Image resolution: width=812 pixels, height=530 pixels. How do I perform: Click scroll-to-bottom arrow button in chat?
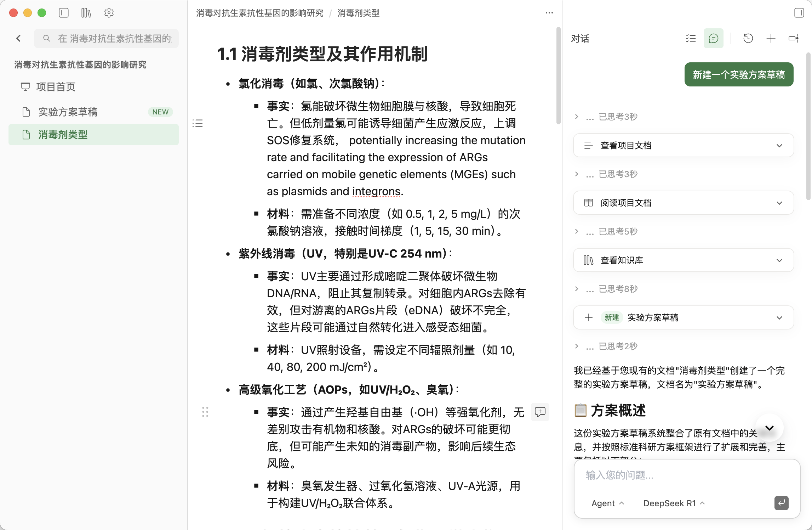(x=769, y=428)
